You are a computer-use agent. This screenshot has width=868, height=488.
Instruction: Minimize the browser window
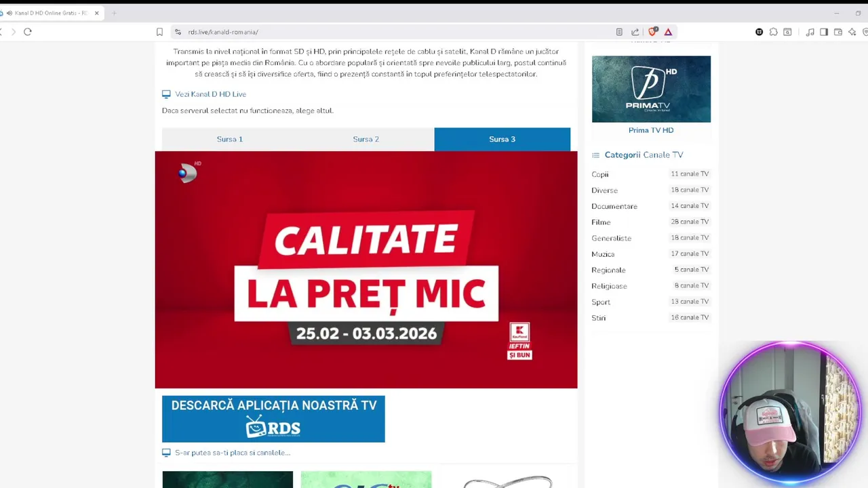point(836,13)
